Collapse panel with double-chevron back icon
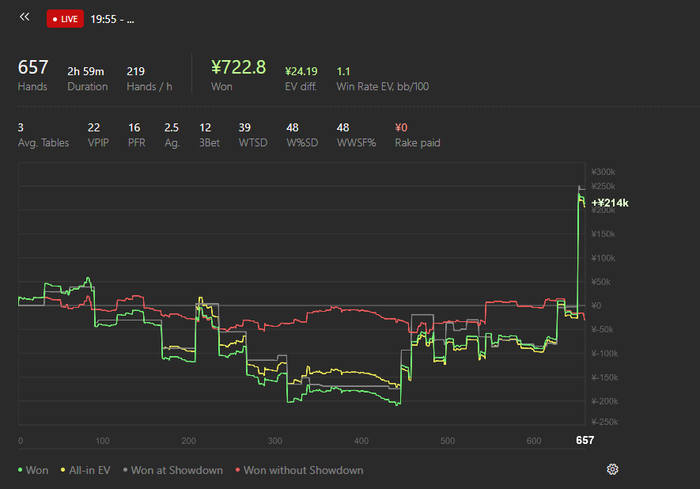Image resolution: width=700 pixels, height=489 pixels. coord(25,17)
